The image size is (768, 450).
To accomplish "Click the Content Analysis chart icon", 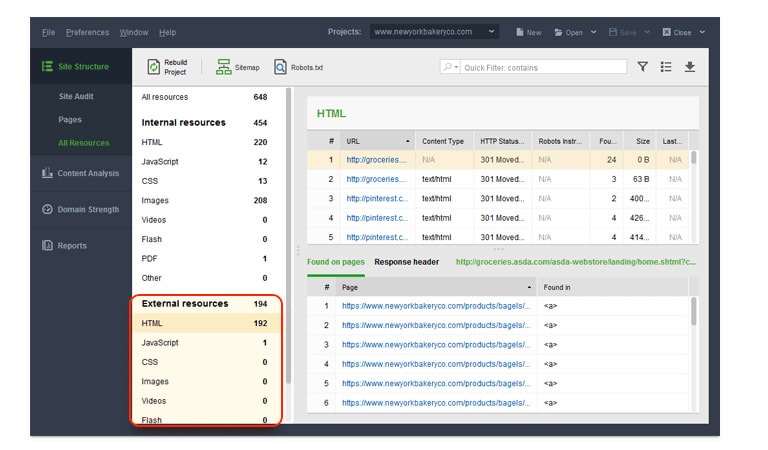I will point(47,173).
